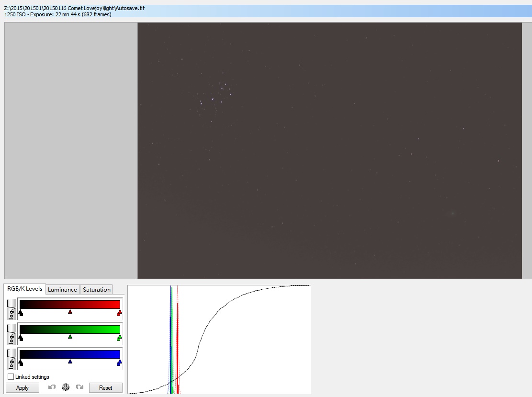
Task: Toggle the red channel log curve button
Action: click(11, 309)
